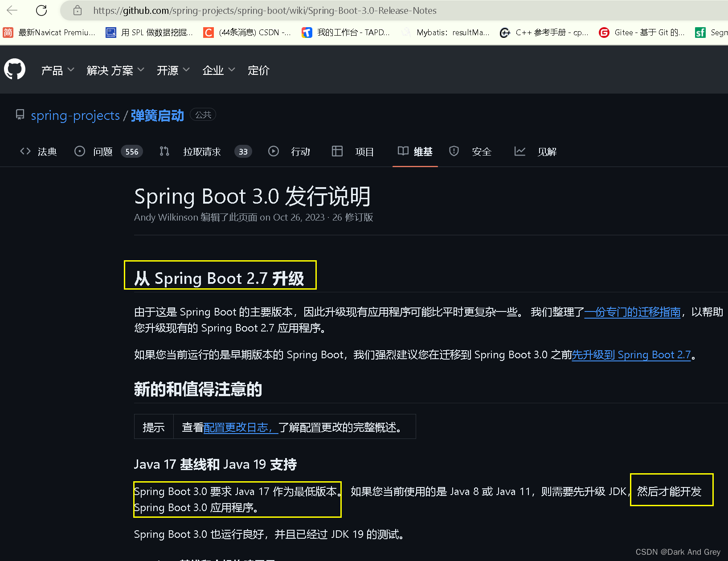This screenshot has height=561, width=728.
Task: Expand the 开源 dropdown menu
Action: (x=173, y=70)
